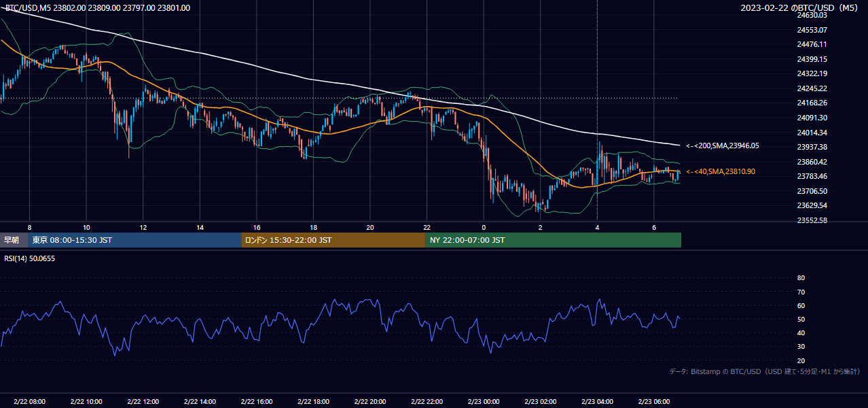
Task: Click the 2/22 16:00 time label
Action: tap(256, 401)
